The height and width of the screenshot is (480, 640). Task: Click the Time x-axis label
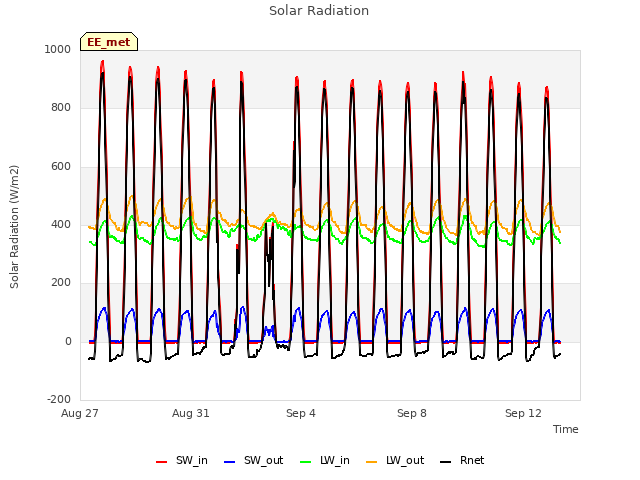565,429
